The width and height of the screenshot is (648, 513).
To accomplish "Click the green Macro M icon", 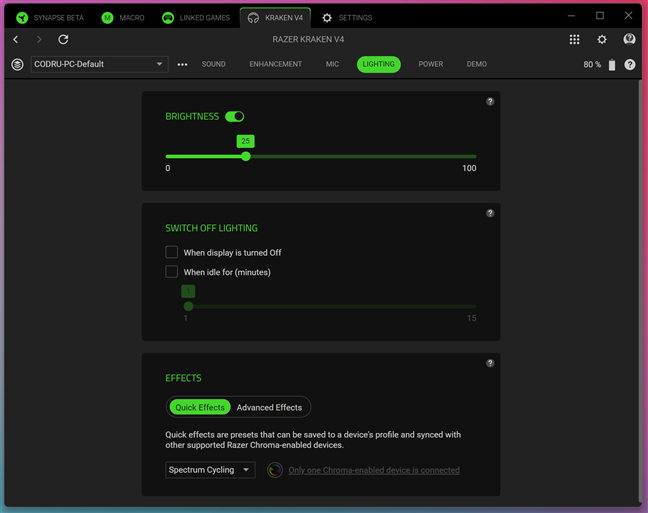I will (107, 18).
